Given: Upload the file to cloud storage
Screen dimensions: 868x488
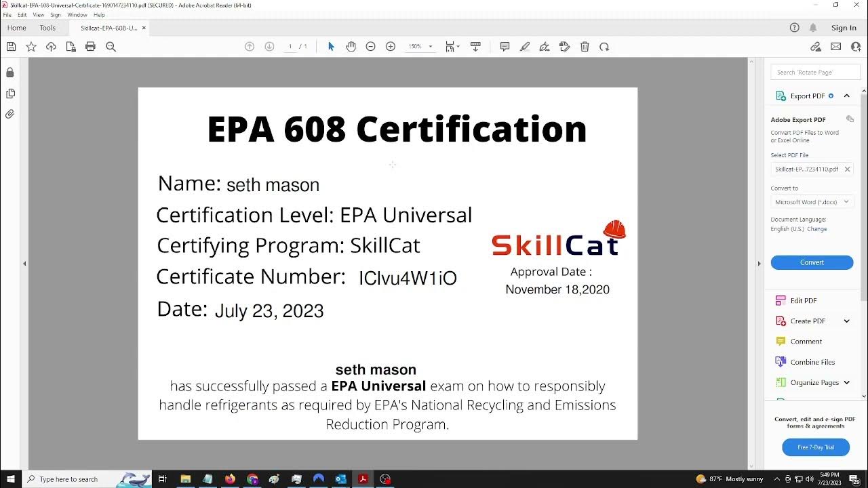Looking at the screenshot, I should tap(51, 47).
